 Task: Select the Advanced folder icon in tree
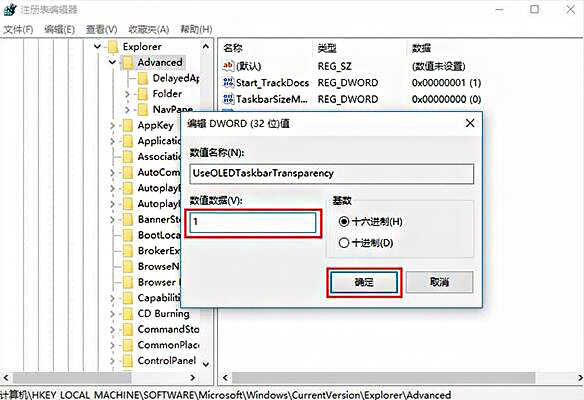click(x=128, y=63)
